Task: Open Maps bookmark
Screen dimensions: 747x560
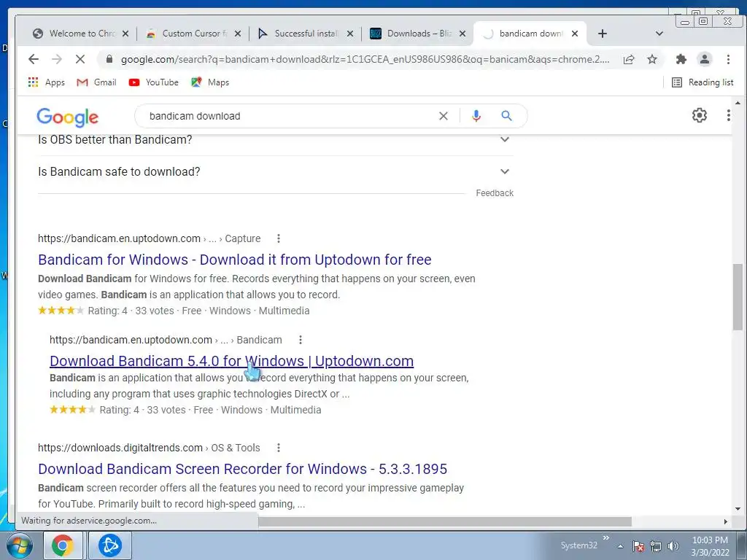Action: [210, 82]
